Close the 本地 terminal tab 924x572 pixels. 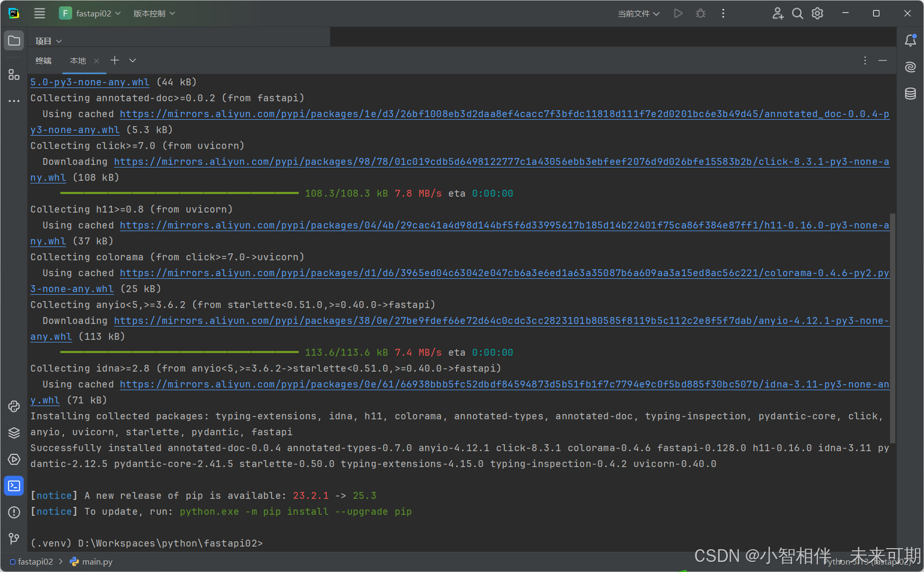coord(97,61)
